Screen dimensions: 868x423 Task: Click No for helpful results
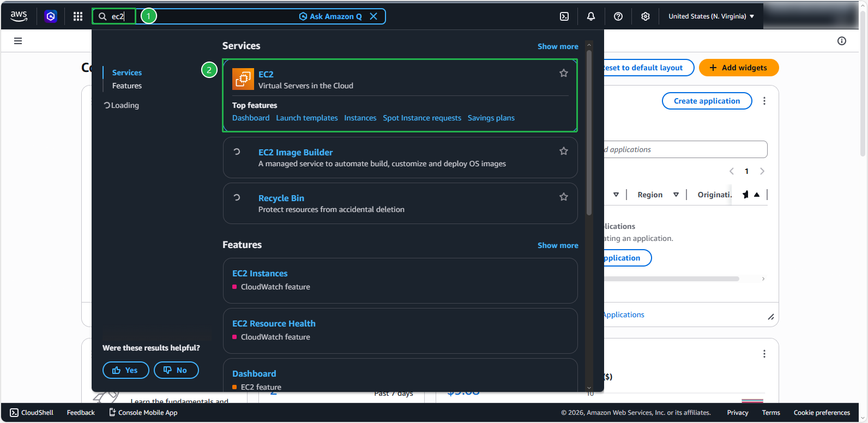click(176, 370)
